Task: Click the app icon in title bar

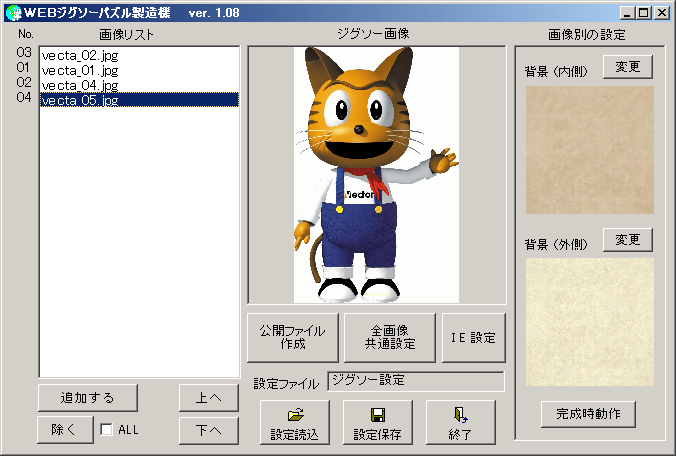Action: (14, 13)
